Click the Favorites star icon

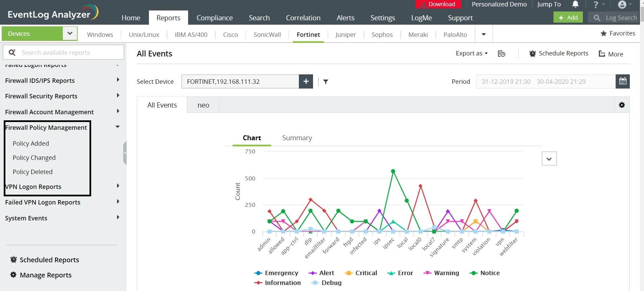603,33
